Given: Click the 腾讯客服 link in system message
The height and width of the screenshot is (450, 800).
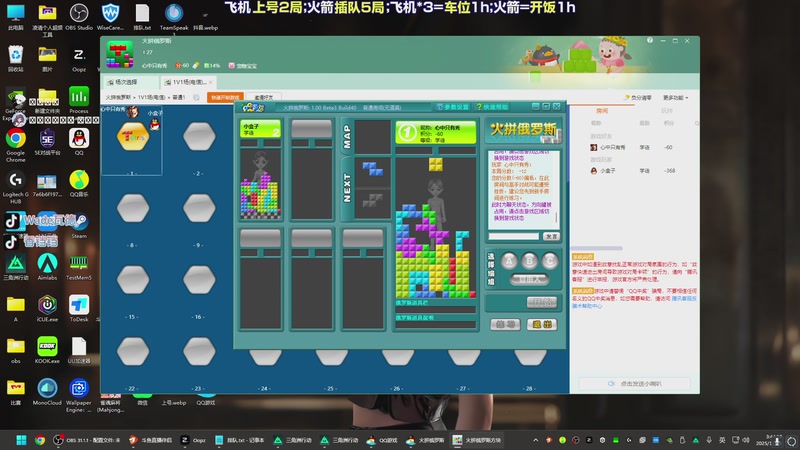Looking at the screenshot, I should [x=684, y=298].
